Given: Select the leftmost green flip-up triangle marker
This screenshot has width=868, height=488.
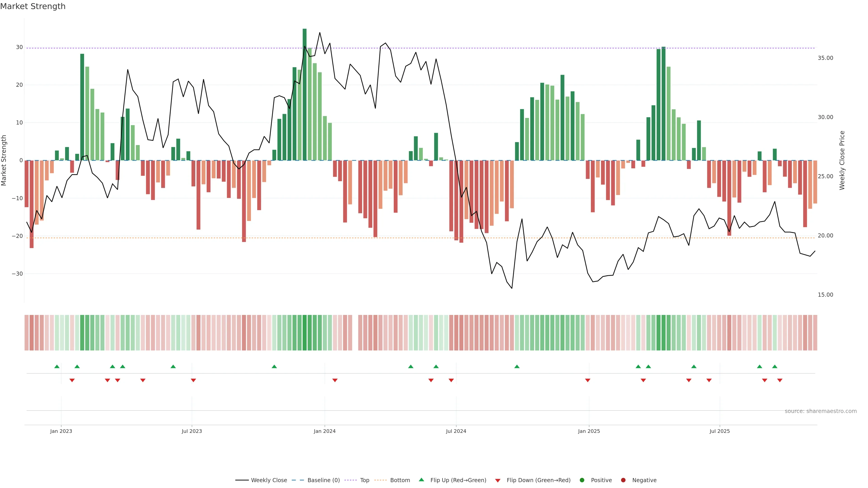Looking at the screenshot, I should click(57, 366).
